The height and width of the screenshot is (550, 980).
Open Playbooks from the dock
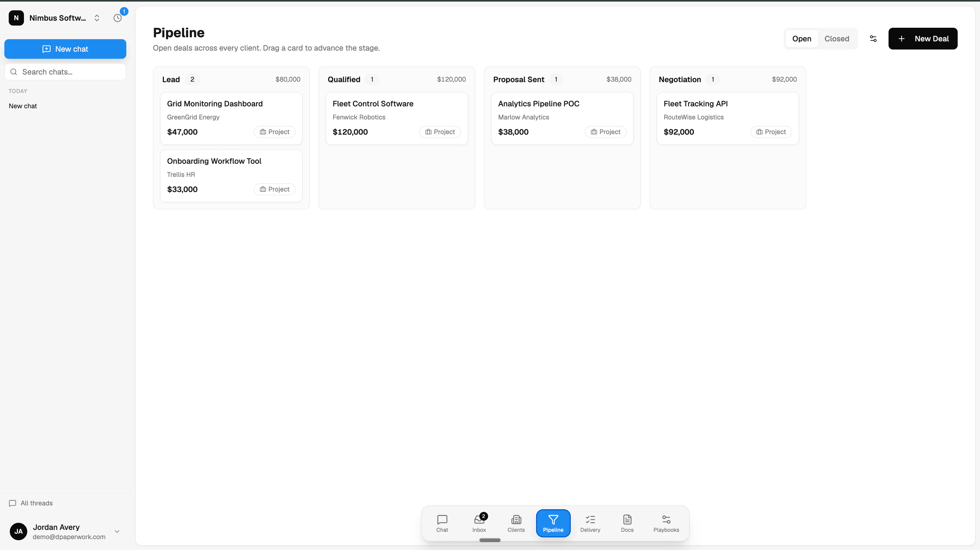point(666,523)
